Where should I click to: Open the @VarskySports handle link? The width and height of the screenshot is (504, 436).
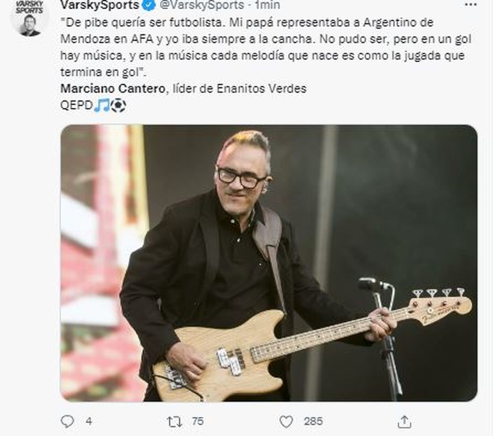pyautogui.click(x=202, y=5)
